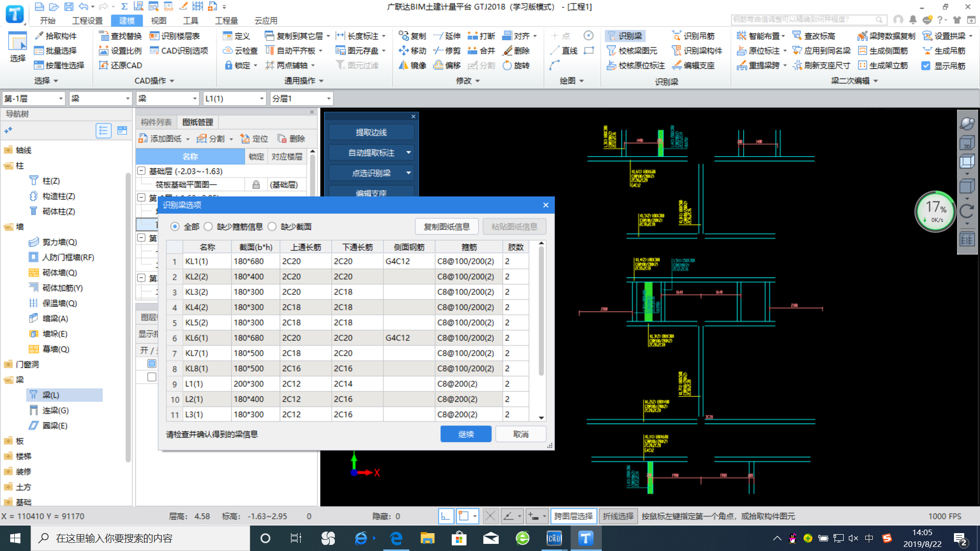Click the 修剪 trim tool
Screen dimensions: 980x551
[x=447, y=51]
